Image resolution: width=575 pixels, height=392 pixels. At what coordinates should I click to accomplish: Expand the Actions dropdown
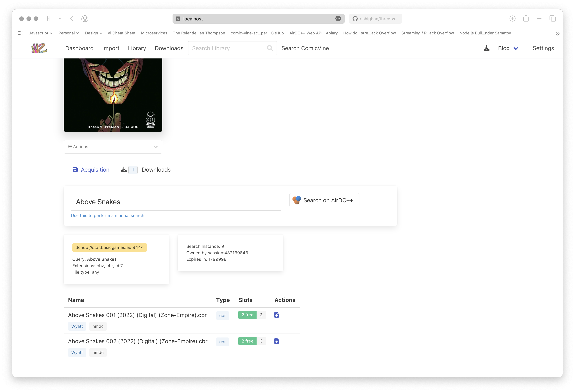155,147
